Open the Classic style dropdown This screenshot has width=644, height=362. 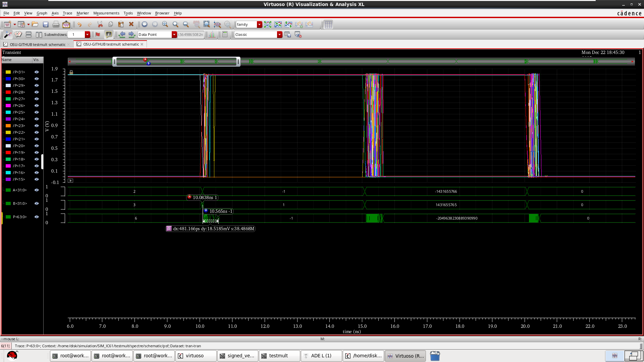(280, 35)
